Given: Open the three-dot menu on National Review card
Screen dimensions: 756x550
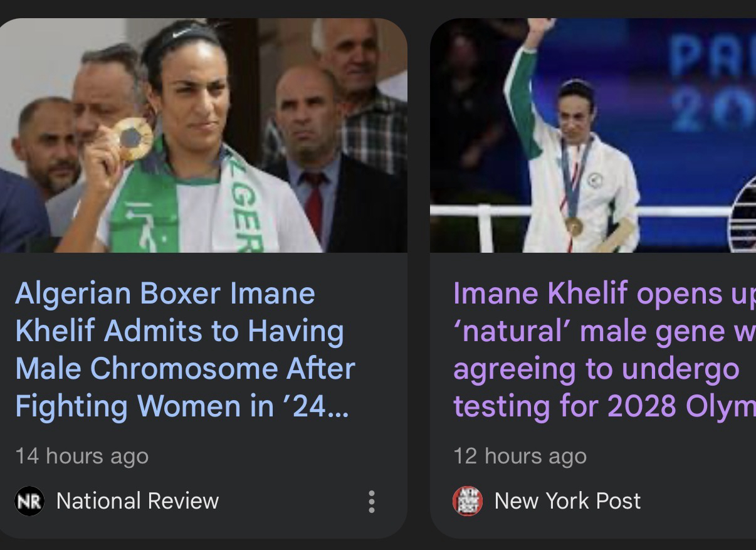Looking at the screenshot, I should tap(372, 502).
